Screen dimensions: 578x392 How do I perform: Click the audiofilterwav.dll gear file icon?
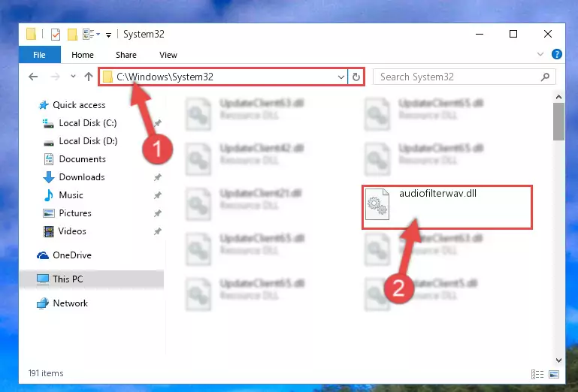(x=377, y=204)
